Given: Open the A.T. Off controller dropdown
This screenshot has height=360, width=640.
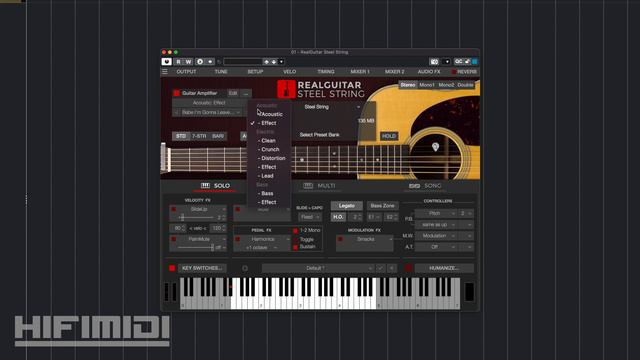Looking at the screenshot, I should (x=436, y=247).
